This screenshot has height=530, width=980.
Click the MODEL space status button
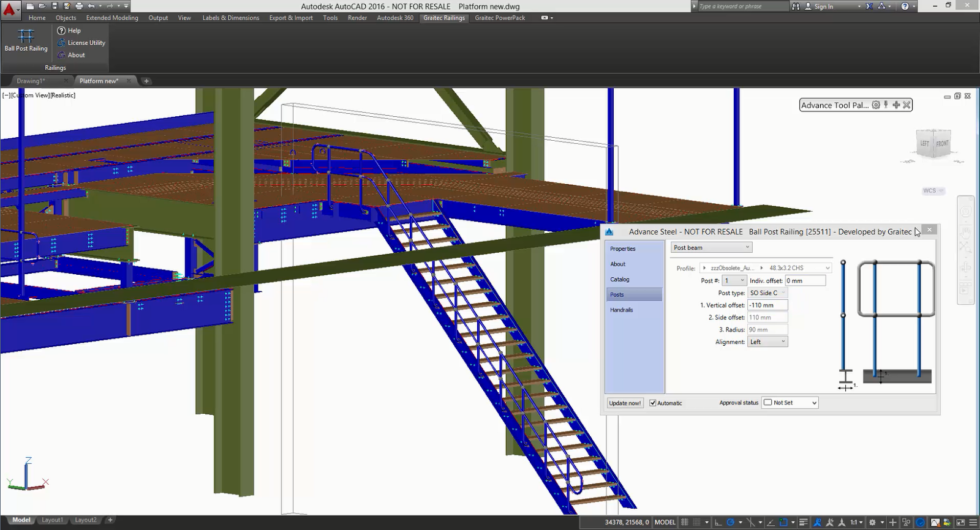(x=665, y=522)
